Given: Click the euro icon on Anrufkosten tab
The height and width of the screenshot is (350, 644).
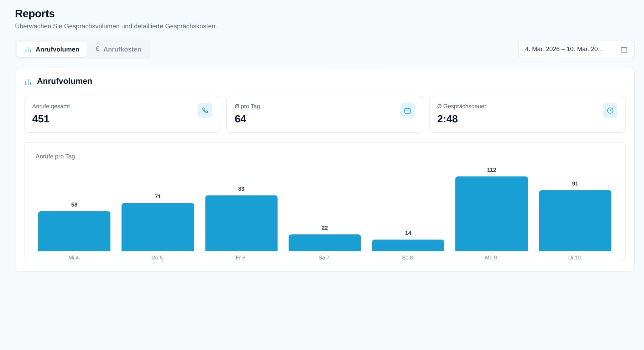Looking at the screenshot, I should tap(97, 49).
